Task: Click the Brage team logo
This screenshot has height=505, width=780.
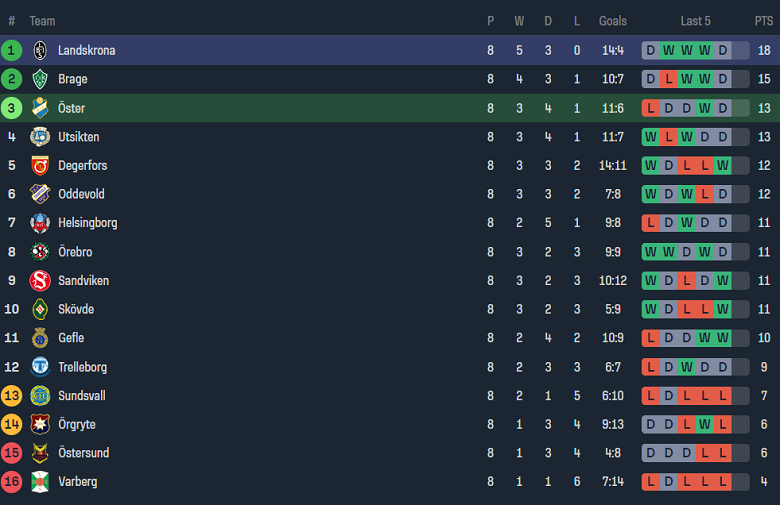Action: click(40, 79)
